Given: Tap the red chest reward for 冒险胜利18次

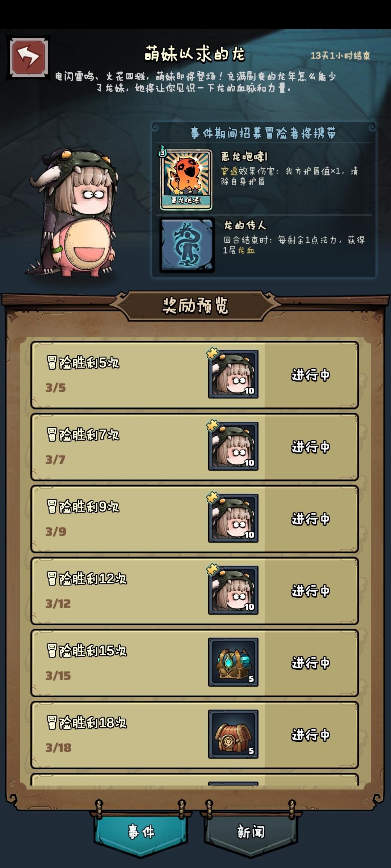Looking at the screenshot, I should pos(233,734).
